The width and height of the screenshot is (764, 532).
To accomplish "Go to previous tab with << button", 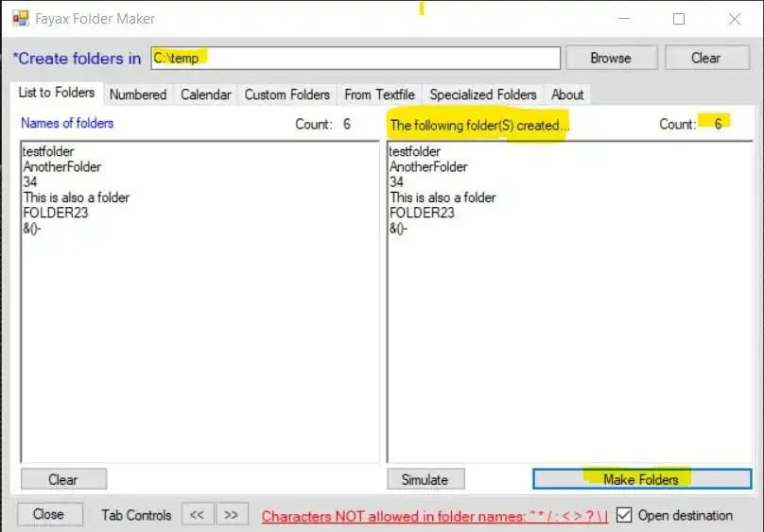I will point(198,514).
